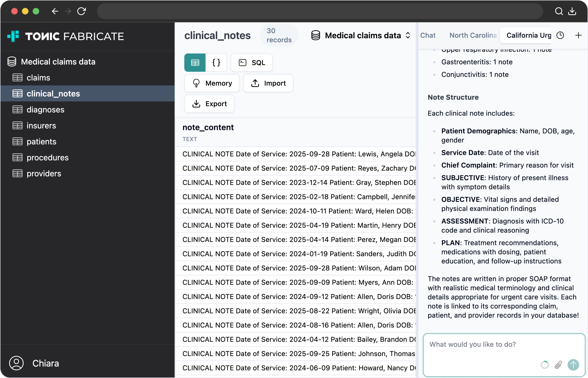
Task: Send the chat message with the arrow icon
Action: (x=573, y=365)
